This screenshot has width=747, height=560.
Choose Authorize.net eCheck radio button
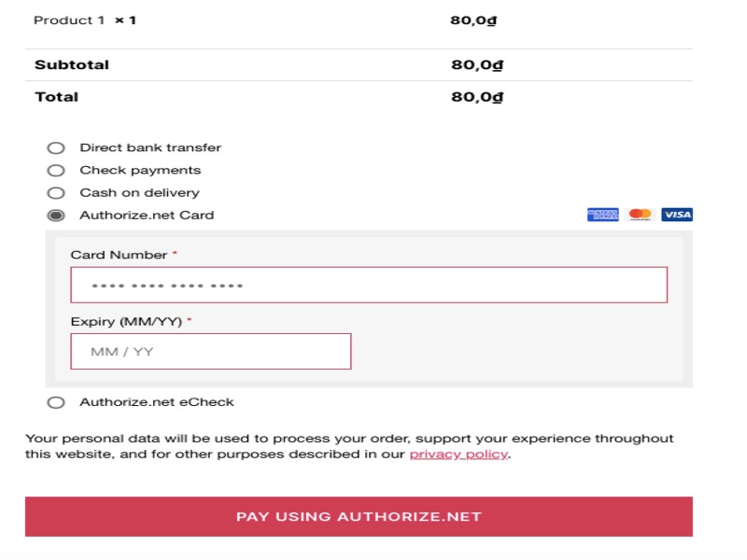tap(56, 402)
